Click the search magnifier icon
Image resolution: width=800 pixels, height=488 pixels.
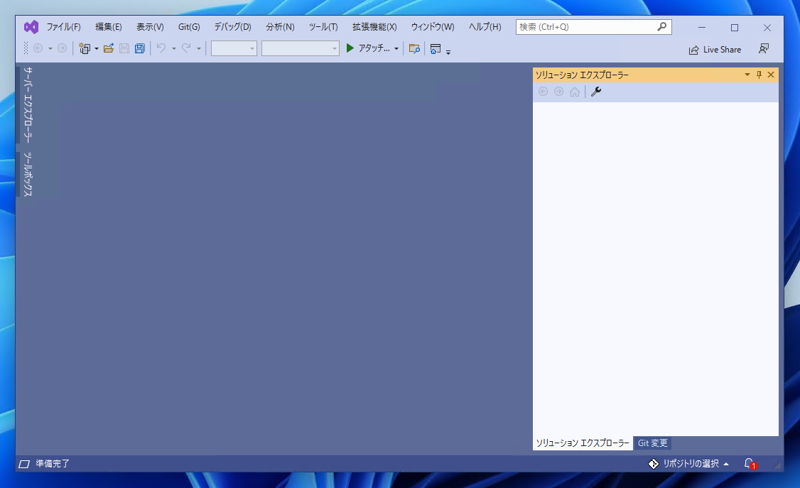662,27
